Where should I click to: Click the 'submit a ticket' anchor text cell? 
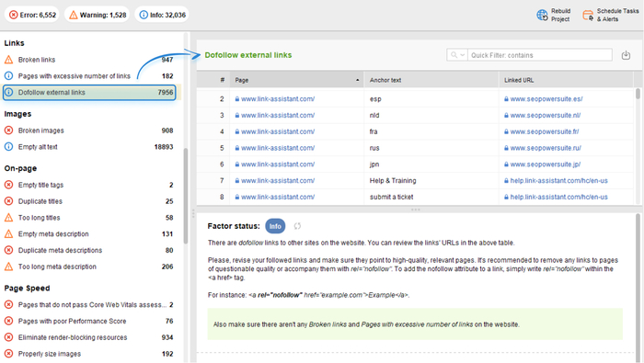click(x=431, y=197)
